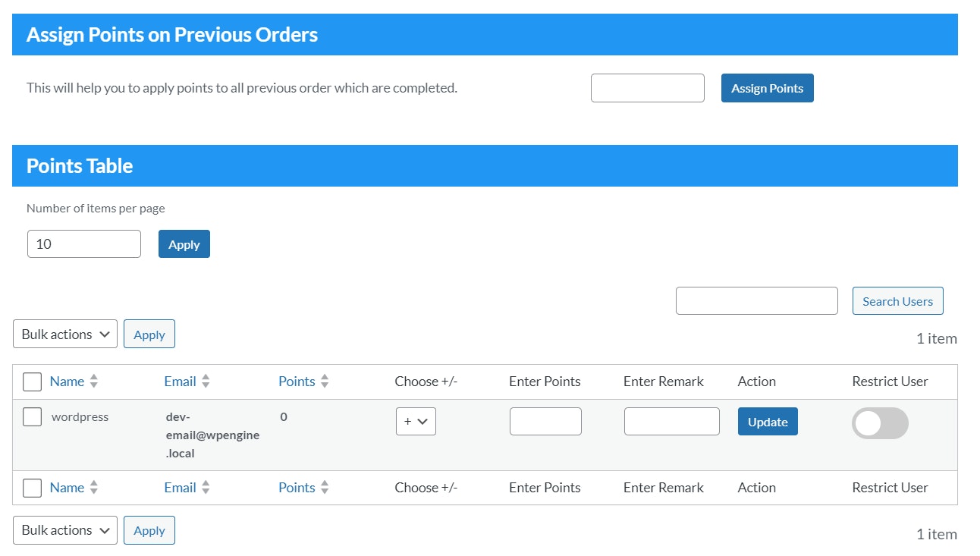Screen dimensions: 980x556
Task: Click the dev-email@wpengine.local email text
Action: click(212, 435)
